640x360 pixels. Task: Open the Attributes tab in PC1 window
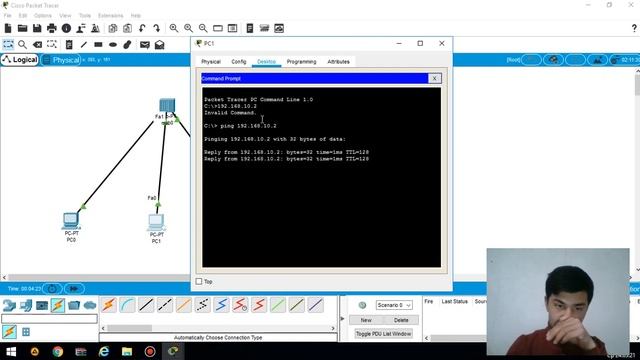click(338, 62)
